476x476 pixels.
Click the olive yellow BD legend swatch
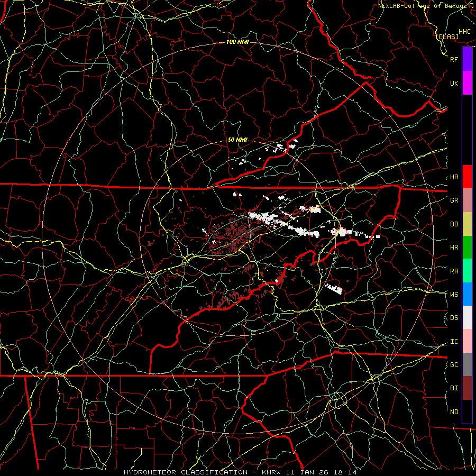[x=467, y=224]
